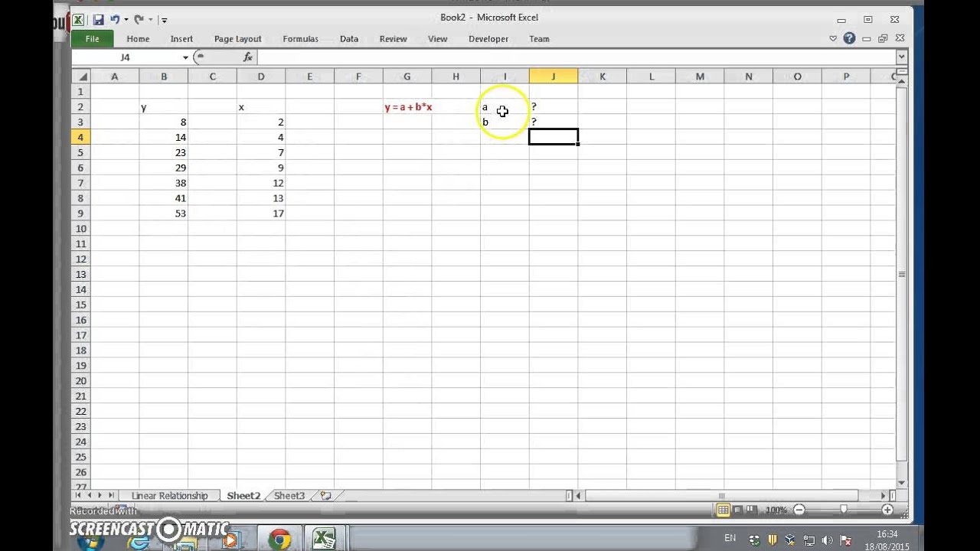Switch to the Data ribbon tab
The height and width of the screenshot is (551, 980).
pyautogui.click(x=349, y=39)
